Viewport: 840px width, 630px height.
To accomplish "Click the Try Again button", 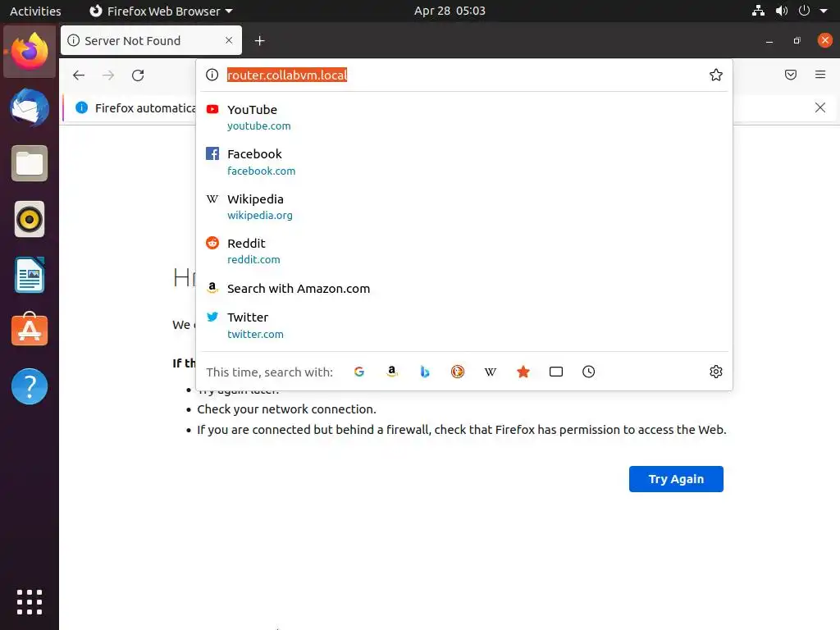I will [676, 479].
